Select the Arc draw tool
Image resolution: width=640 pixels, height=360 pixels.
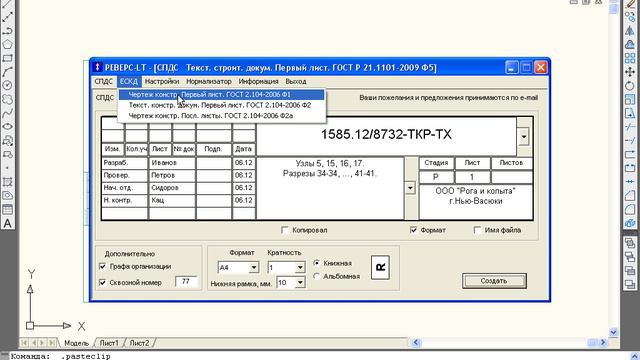(7, 72)
